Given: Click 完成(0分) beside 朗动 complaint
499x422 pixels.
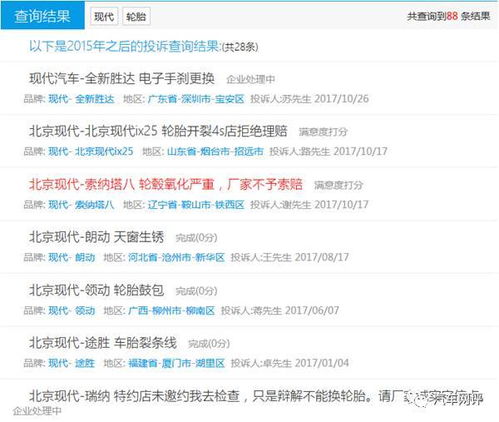Looking at the screenshot, I should click(196, 238).
